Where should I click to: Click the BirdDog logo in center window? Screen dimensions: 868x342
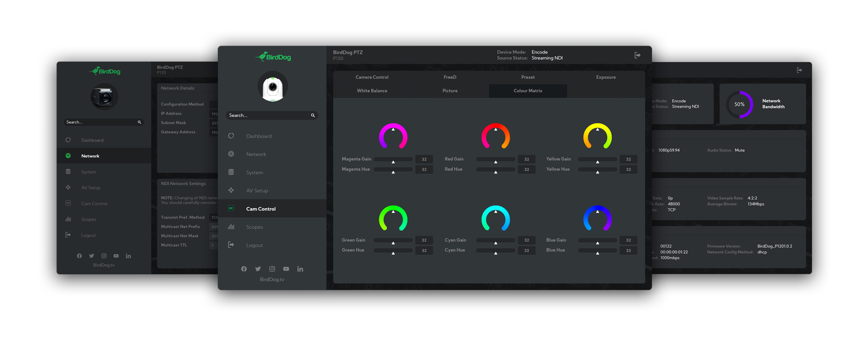click(x=273, y=56)
